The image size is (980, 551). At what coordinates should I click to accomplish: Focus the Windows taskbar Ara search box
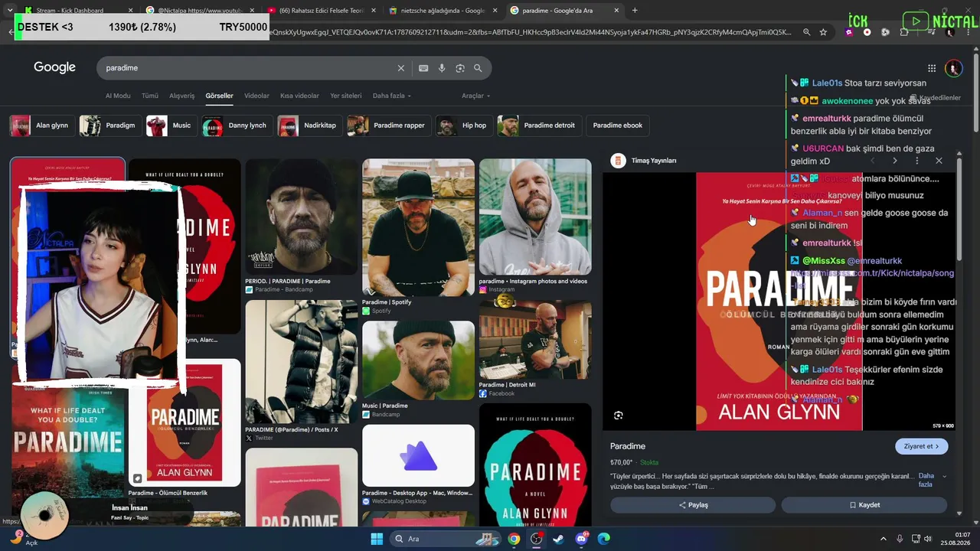[x=446, y=539]
